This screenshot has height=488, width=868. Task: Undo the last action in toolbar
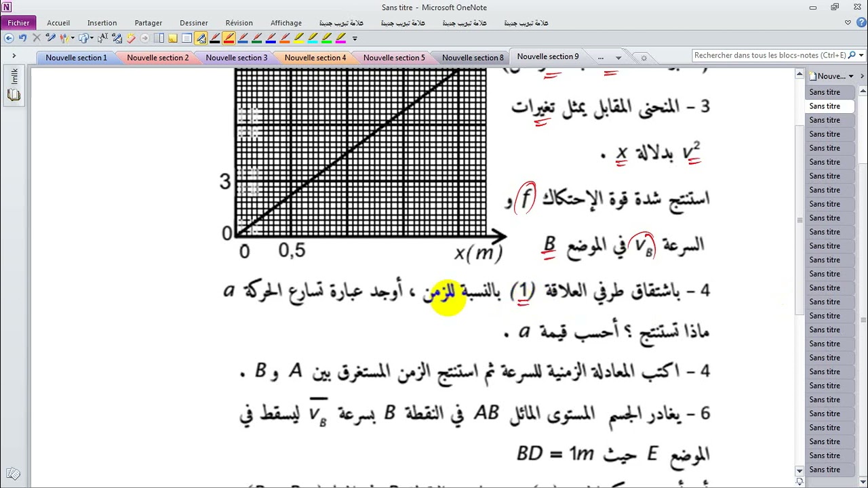point(22,39)
